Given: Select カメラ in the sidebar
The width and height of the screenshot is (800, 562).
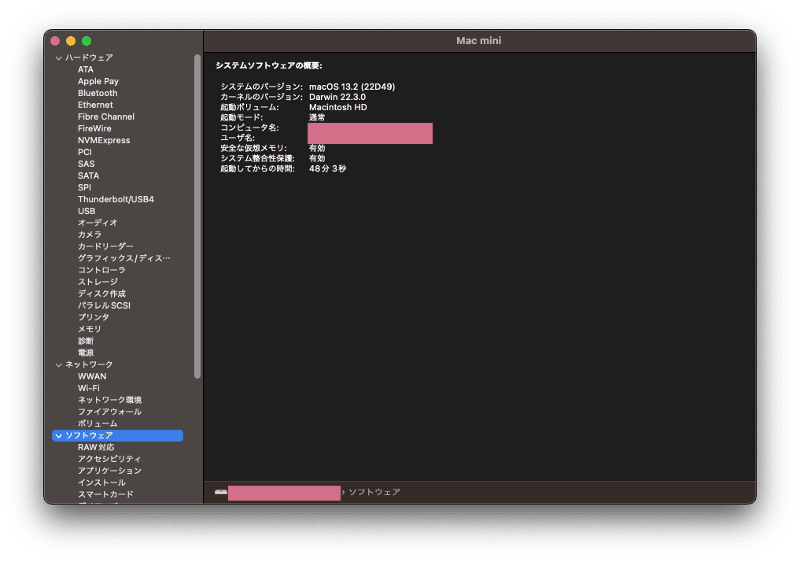Looking at the screenshot, I should [90, 235].
